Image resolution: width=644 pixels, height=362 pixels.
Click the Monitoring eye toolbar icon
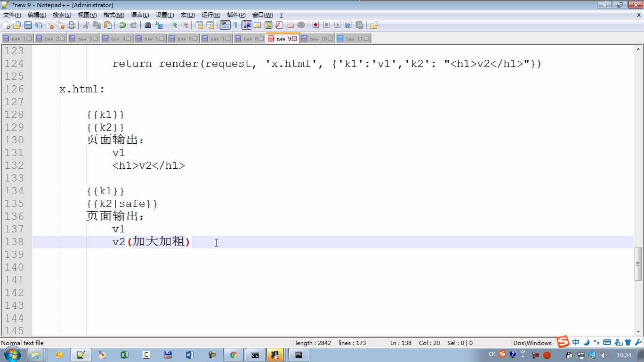(301, 25)
